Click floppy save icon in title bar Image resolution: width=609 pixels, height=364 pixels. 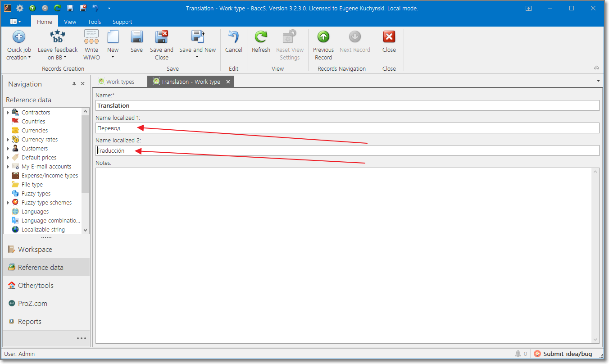[x=70, y=8]
